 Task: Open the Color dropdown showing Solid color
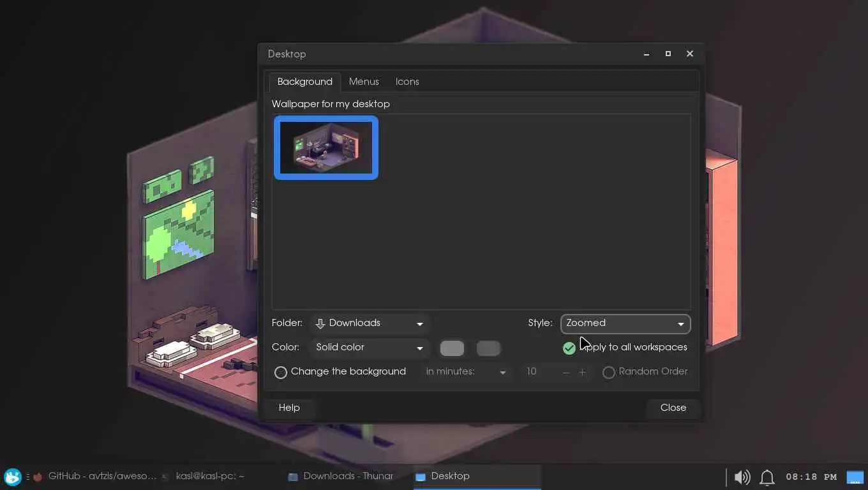pyautogui.click(x=370, y=348)
